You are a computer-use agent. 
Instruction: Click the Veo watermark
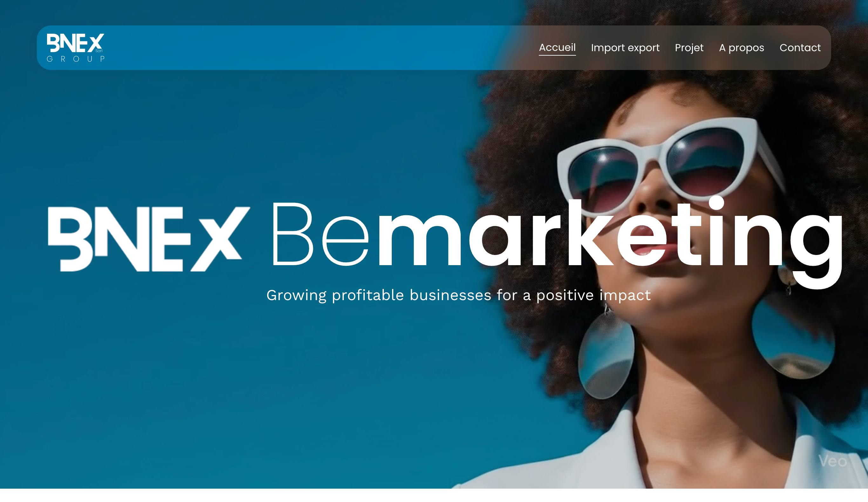click(x=832, y=461)
